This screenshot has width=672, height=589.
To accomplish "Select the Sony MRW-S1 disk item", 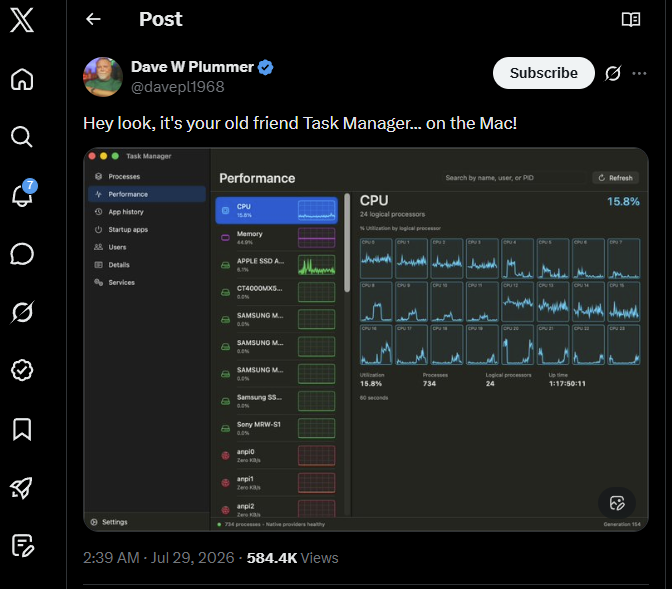I will pyautogui.click(x=276, y=428).
